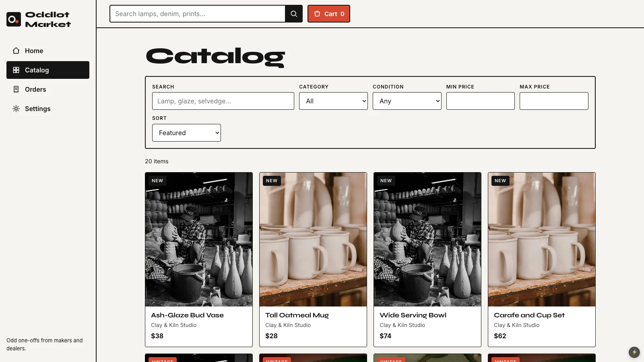This screenshot has width=644, height=362.
Task: Expand the Sort dropdown showing Featured
Action: pos(186,133)
